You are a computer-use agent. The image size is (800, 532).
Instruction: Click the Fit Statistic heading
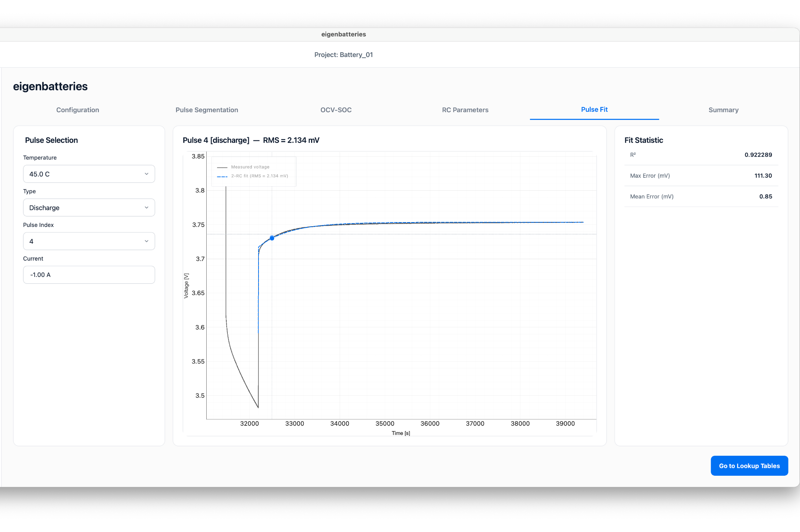pos(644,140)
